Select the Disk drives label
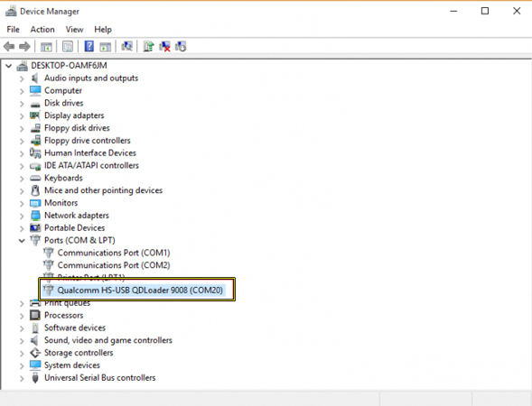The height and width of the screenshot is (406, 532). tap(64, 103)
